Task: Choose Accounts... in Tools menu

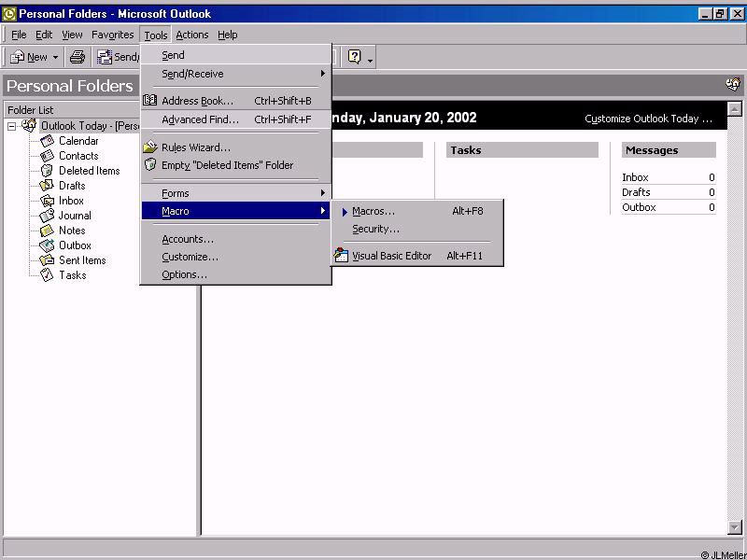Action: point(236,239)
